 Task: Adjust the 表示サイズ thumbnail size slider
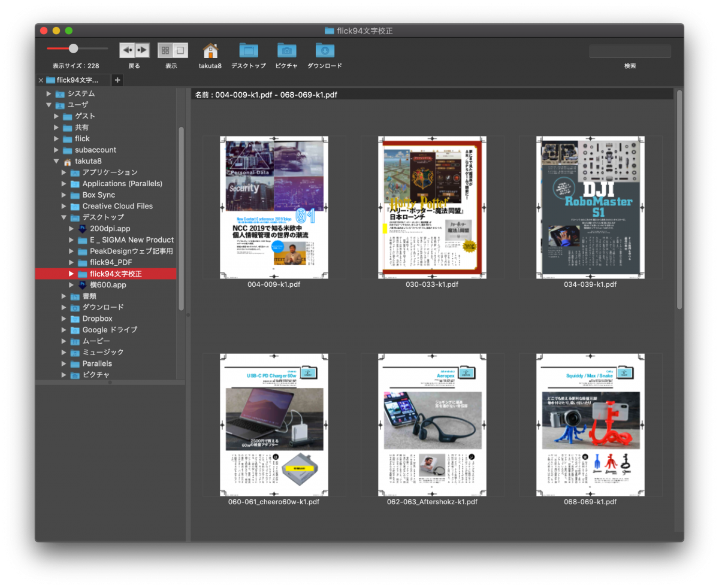tap(73, 49)
